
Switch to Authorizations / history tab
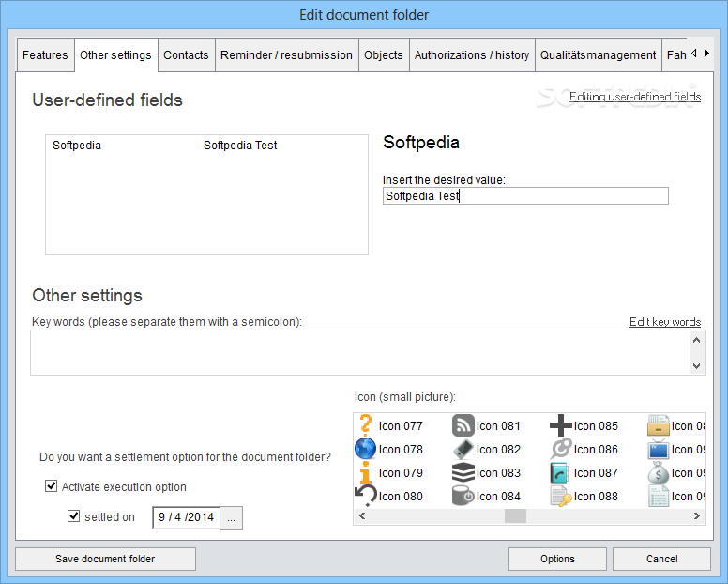[x=472, y=55]
